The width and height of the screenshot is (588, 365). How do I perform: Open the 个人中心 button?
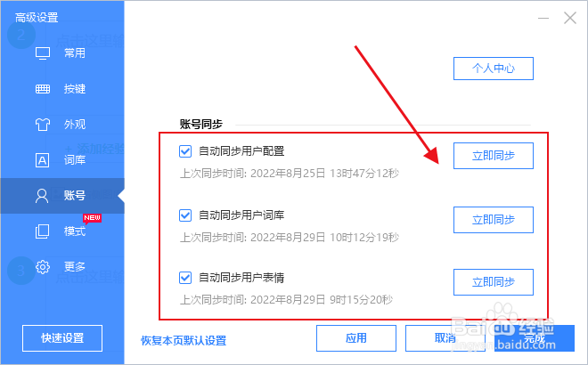pyautogui.click(x=494, y=69)
